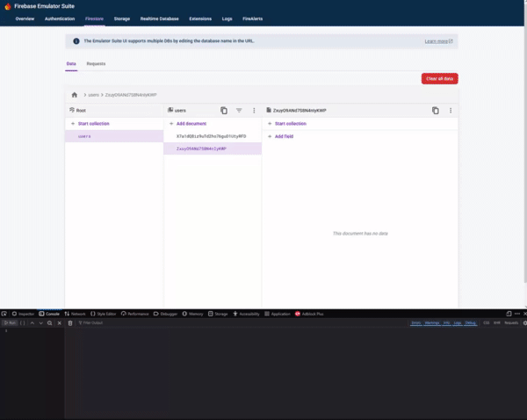The width and height of the screenshot is (527, 420).
Task: Open the devtools Console panel
Action: coord(49,314)
